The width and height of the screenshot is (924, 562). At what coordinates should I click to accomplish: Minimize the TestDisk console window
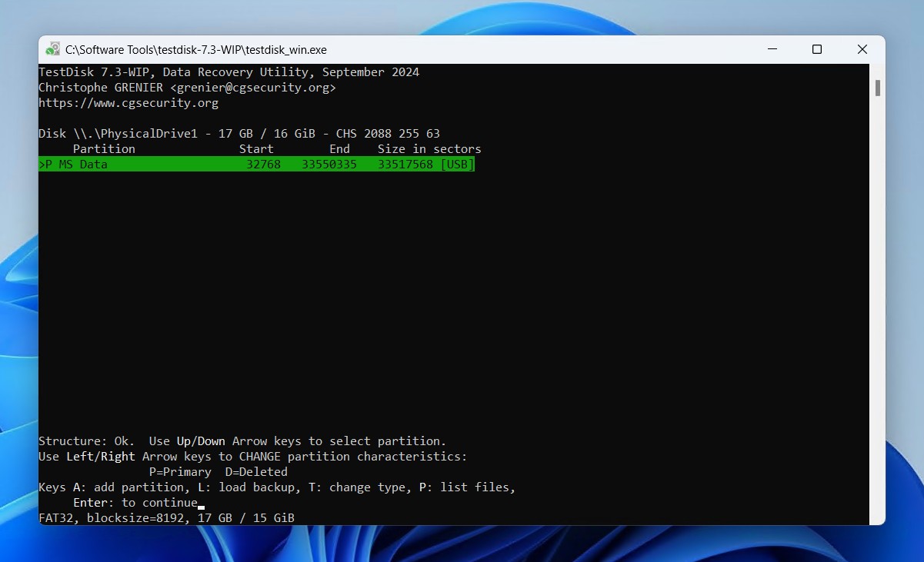pyautogui.click(x=772, y=49)
